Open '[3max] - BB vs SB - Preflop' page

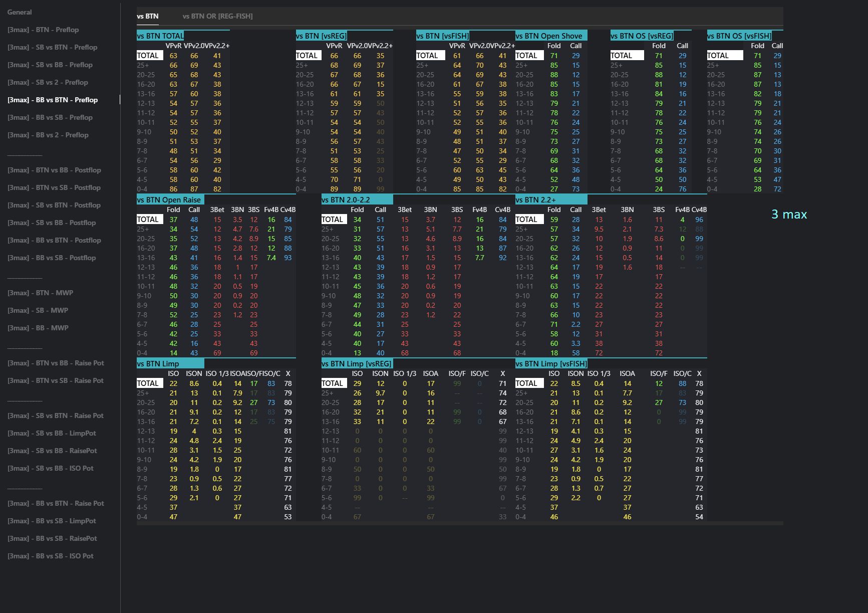[x=50, y=117]
